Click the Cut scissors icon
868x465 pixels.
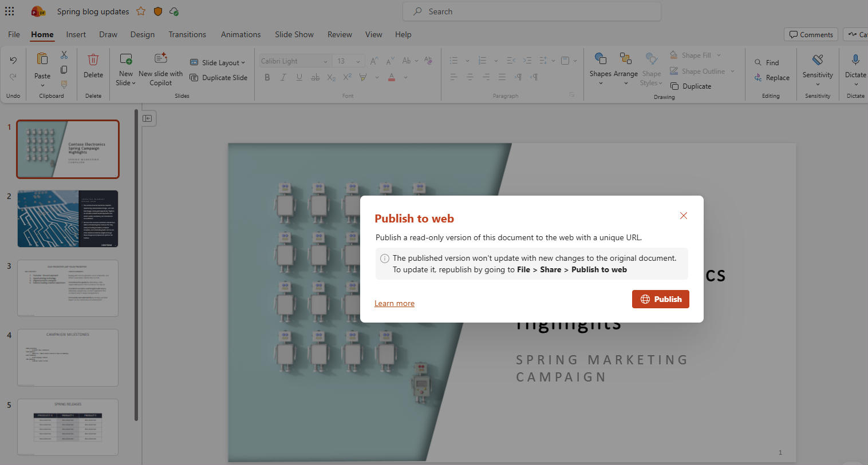pos(64,55)
